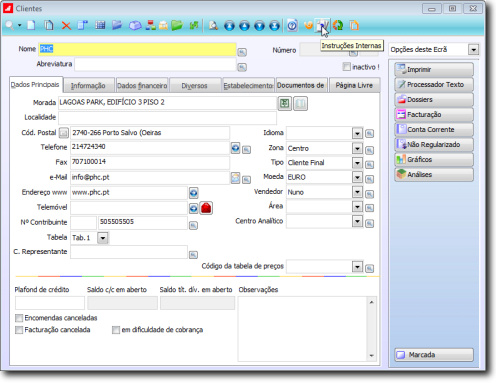This screenshot has width=496, height=383.
Task: Open the Centro Analítico dropdown
Action: click(357, 221)
